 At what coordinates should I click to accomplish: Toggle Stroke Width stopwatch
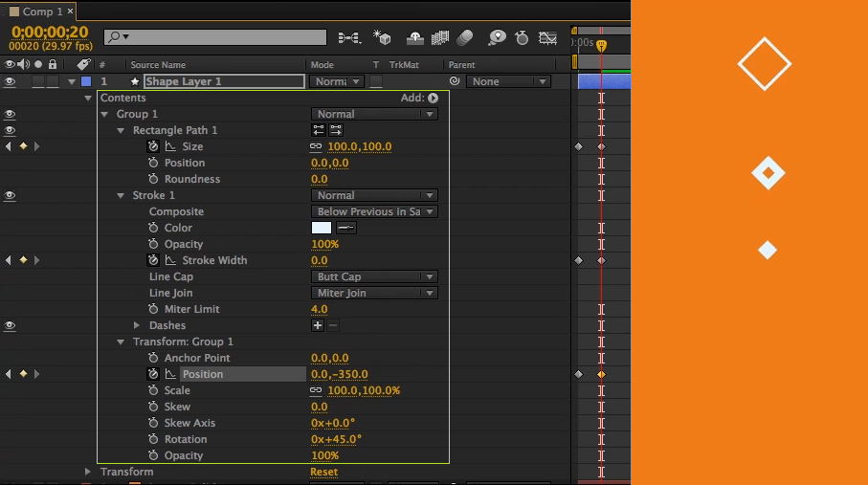coord(153,260)
